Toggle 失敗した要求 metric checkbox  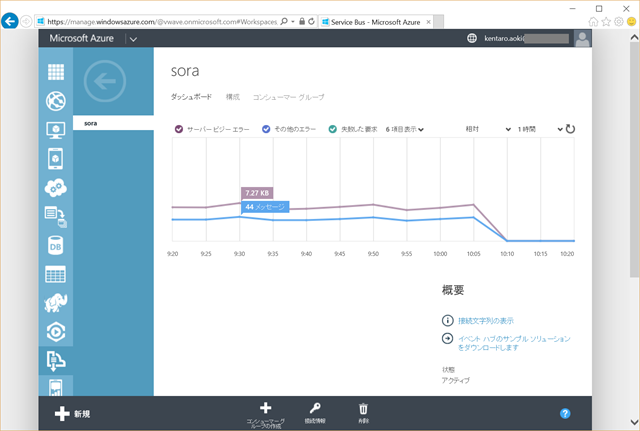coord(333,129)
